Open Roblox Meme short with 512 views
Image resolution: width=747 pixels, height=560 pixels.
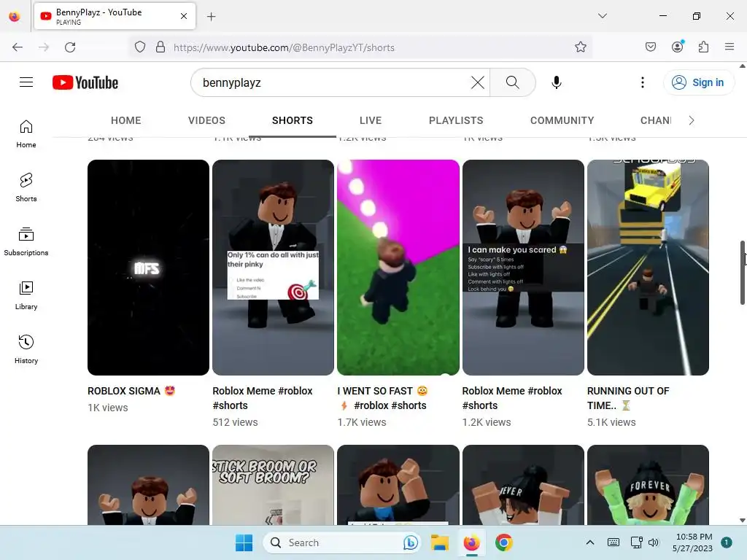point(263,398)
